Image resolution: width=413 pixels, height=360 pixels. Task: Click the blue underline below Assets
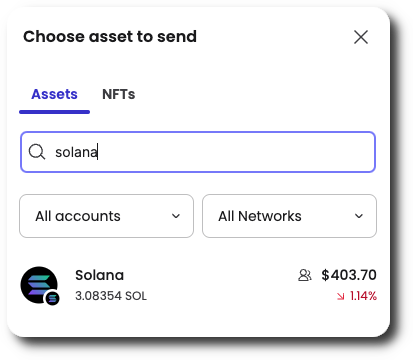click(54, 112)
